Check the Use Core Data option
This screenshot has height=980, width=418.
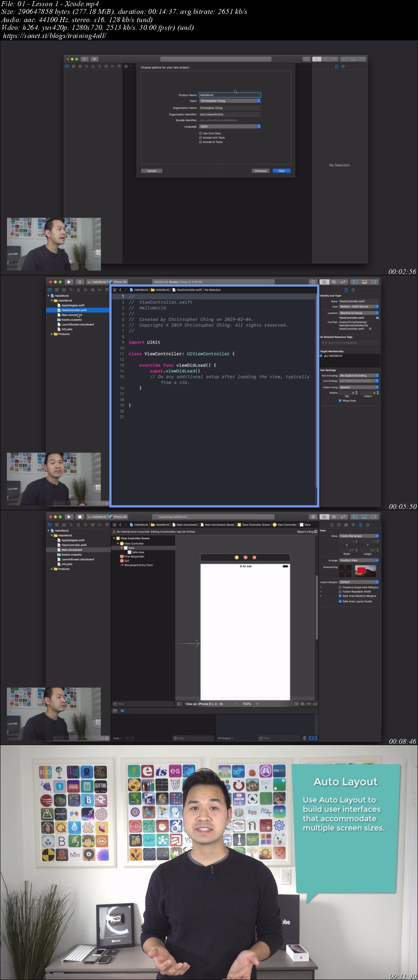[200, 133]
